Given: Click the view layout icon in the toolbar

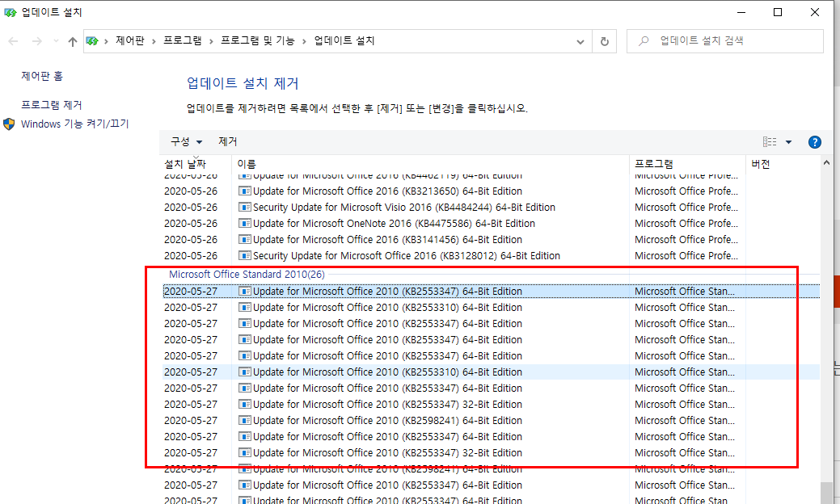Looking at the screenshot, I should 770,142.
